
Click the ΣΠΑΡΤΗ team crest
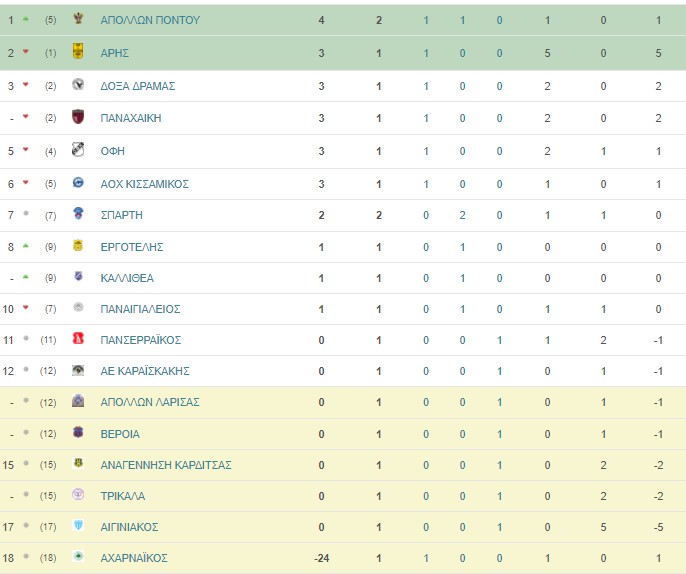pyautogui.click(x=78, y=214)
